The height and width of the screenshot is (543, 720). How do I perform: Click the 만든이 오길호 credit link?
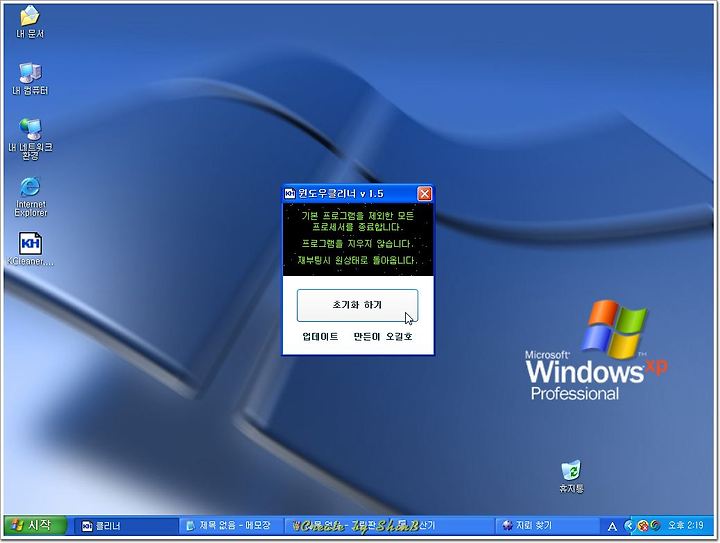(383, 336)
